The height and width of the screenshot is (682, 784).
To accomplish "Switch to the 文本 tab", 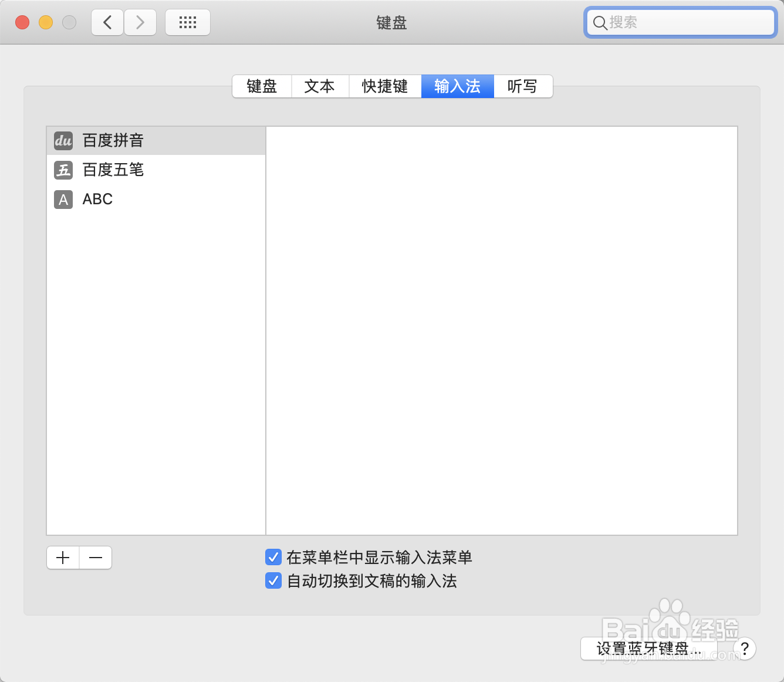I will click(320, 86).
